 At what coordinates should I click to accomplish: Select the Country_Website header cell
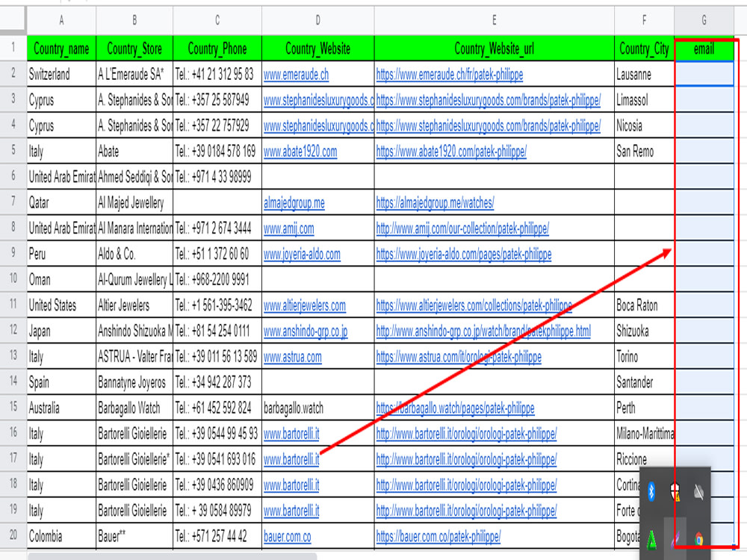317,49
